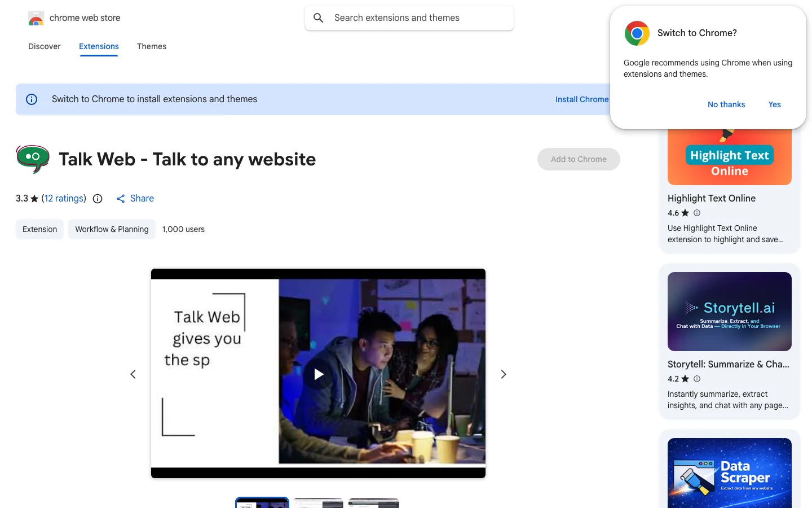
Task: Open the Discover tab
Action: pos(45,46)
